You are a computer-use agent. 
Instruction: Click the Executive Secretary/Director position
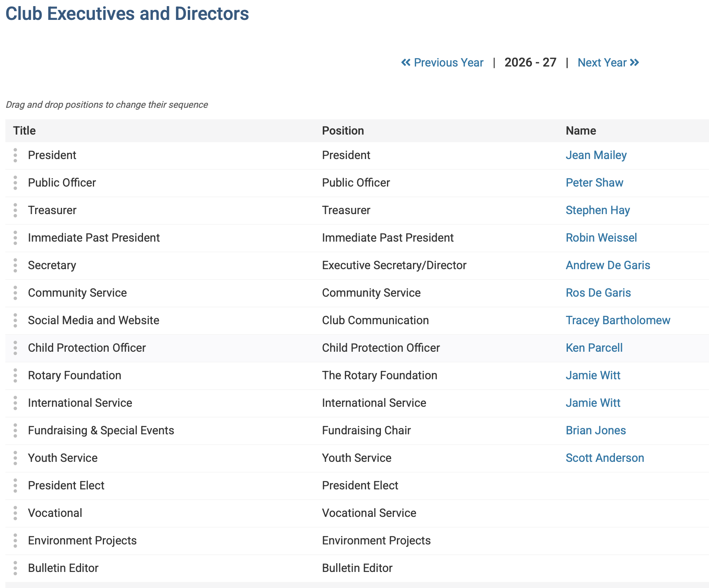(394, 265)
